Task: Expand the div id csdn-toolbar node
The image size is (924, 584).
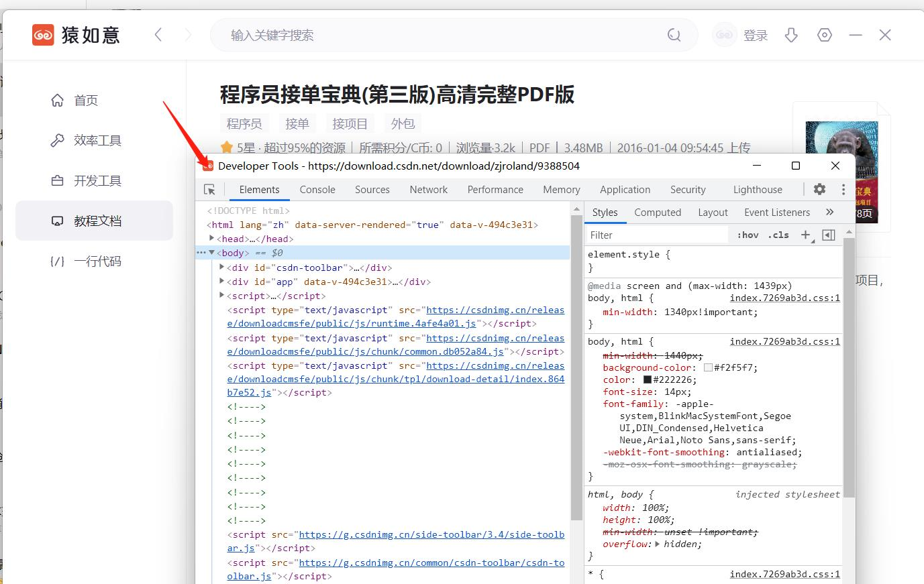Action: pyautogui.click(x=222, y=268)
